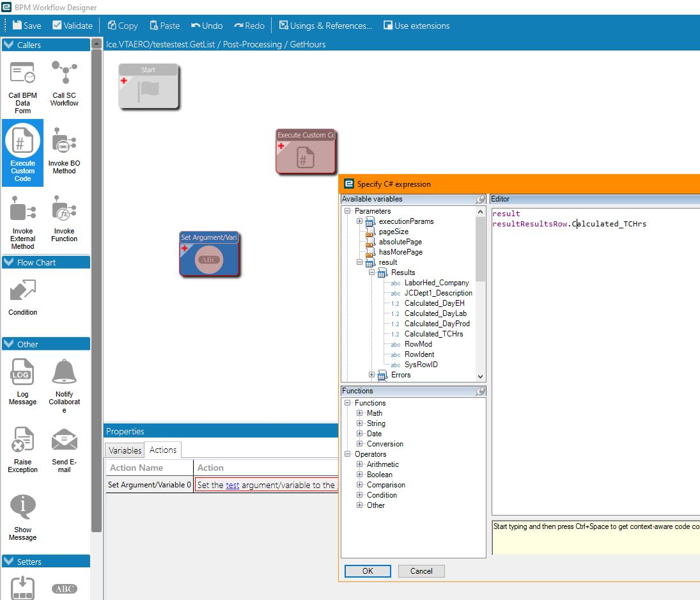The height and width of the screenshot is (600, 700).
Task: Expand the Errors tree node
Action: (371, 374)
